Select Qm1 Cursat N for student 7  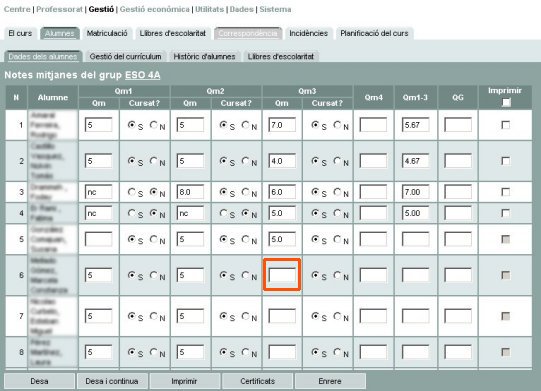[x=154, y=316]
